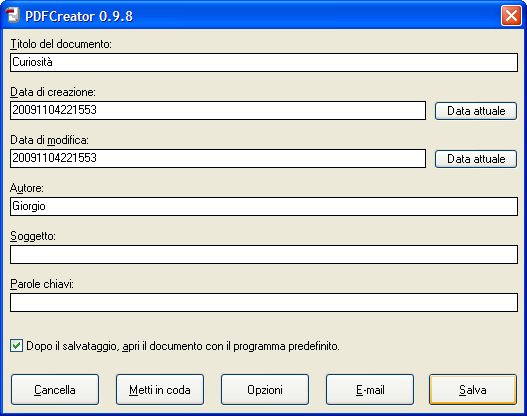The width and height of the screenshot is (527, 416).
Task: Click the Soggetto label
Action: 33,237
